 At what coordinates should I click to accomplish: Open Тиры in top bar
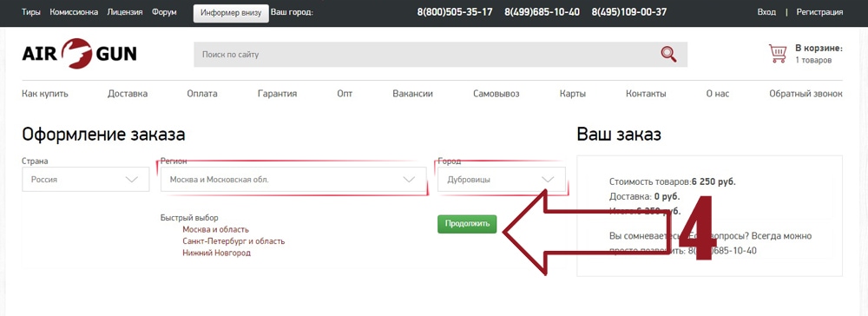pyautogui.click(x=31, y=12)
